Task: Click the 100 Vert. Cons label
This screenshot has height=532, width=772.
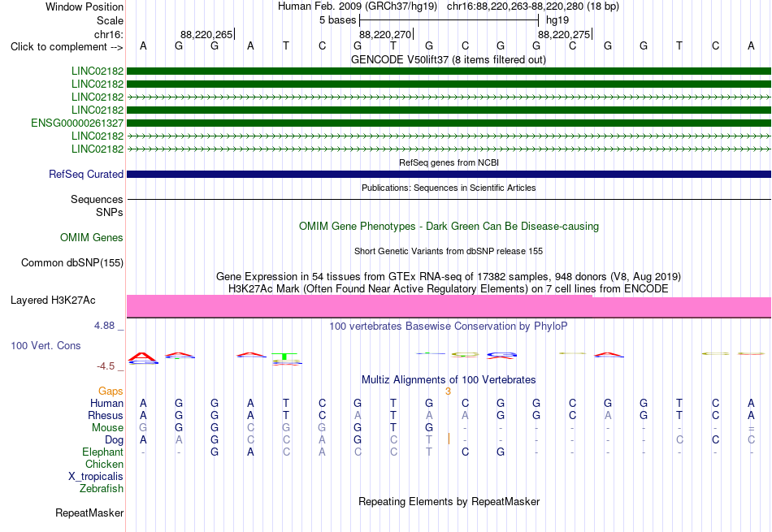Action: (46, 345)
